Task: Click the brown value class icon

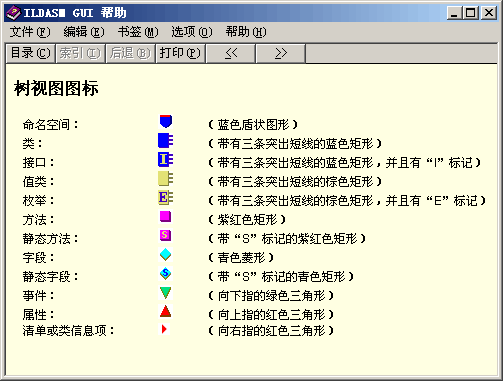Action: click(166, 178)
